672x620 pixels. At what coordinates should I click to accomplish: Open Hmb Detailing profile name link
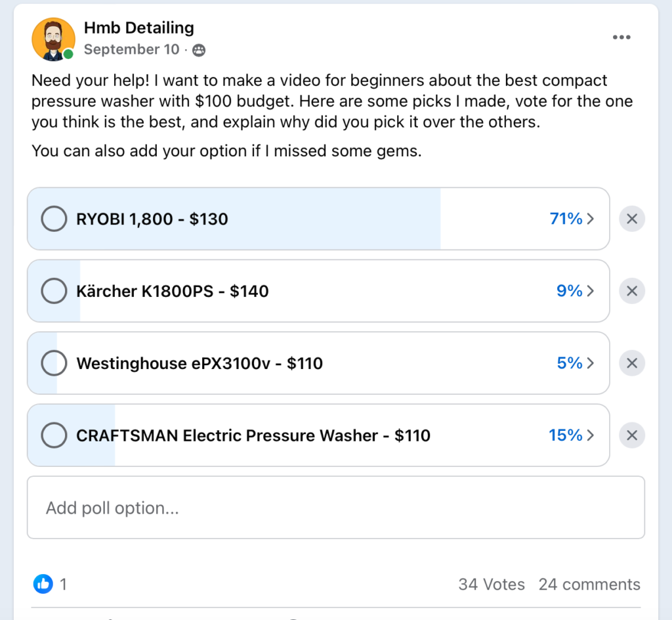click(139, 28)
